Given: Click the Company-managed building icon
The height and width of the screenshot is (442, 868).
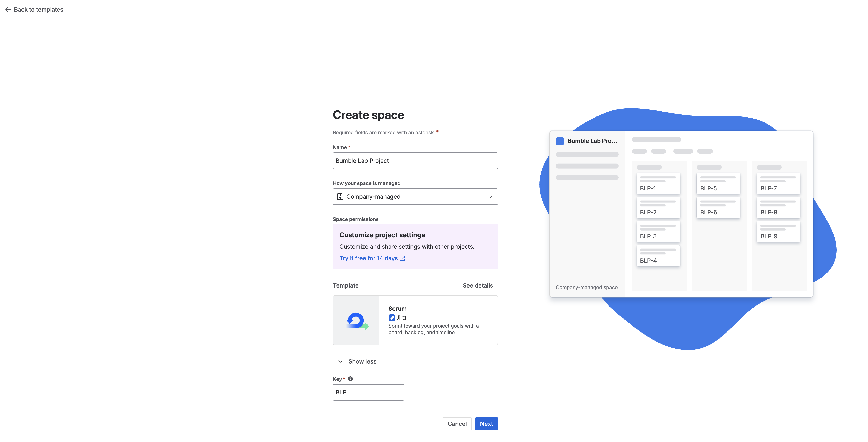Looking at the screenshot, I should [x=340, y=197].
